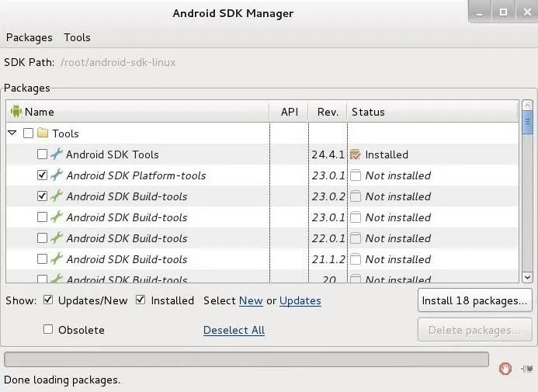This screenshot has height=392, width=538.
Task: Click the red stop hand icon
Action: point(505,369)
